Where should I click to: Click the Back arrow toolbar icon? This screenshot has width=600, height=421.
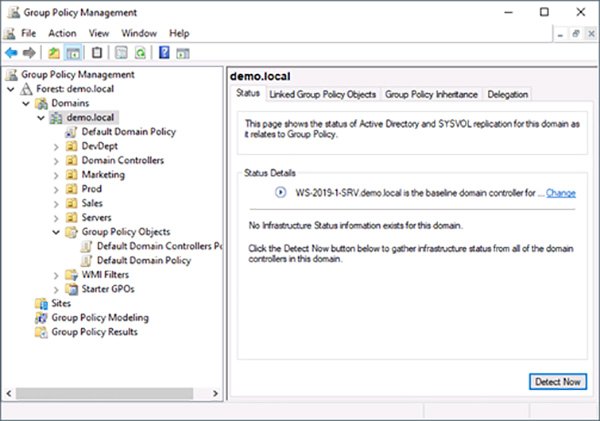click(x=11, y=52)
